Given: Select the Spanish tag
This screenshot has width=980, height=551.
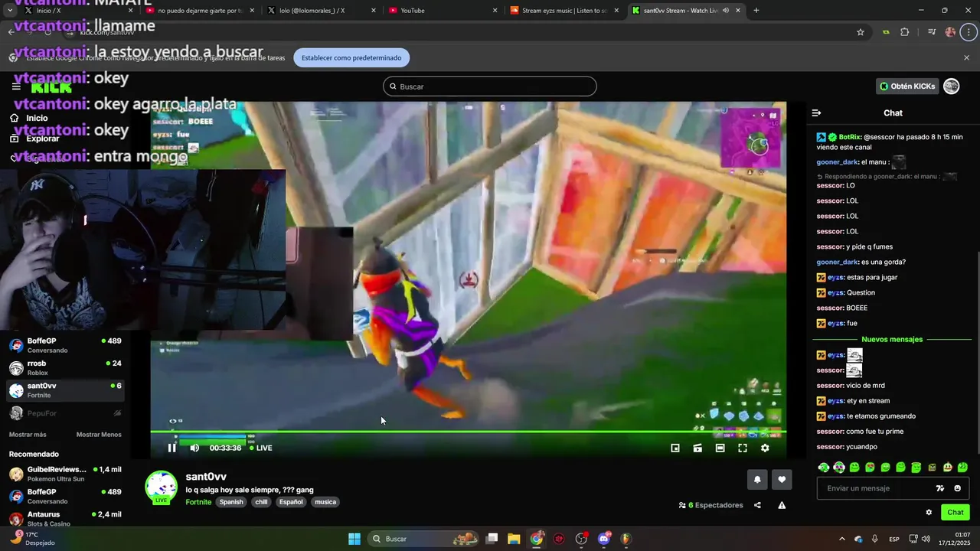Looking at the screenshot, I should [x=231, y=502].
